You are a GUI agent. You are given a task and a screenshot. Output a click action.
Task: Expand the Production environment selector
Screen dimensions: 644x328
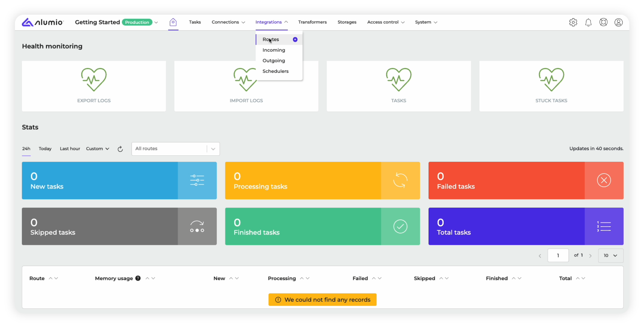(x=156, y=22)
